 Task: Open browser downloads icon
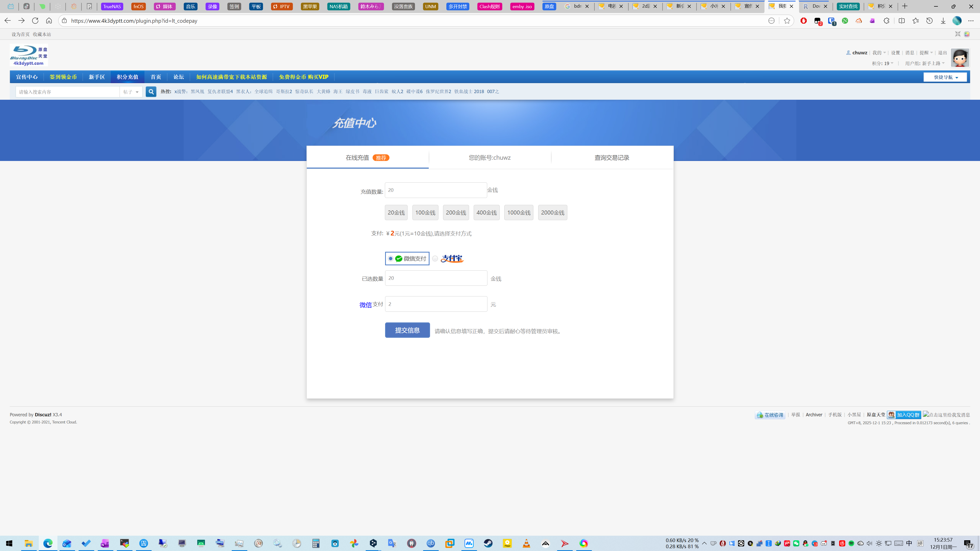943,20
